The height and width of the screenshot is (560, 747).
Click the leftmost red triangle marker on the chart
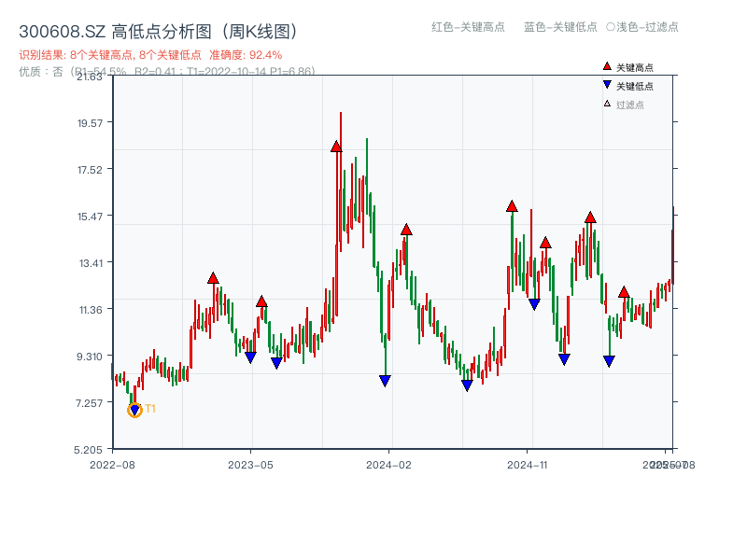[213, 276]
